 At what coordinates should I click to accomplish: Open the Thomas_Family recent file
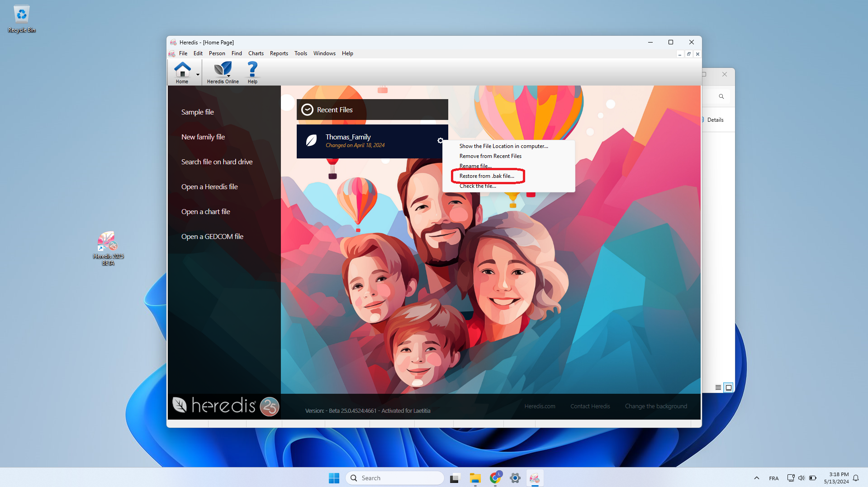pos(372,141)
